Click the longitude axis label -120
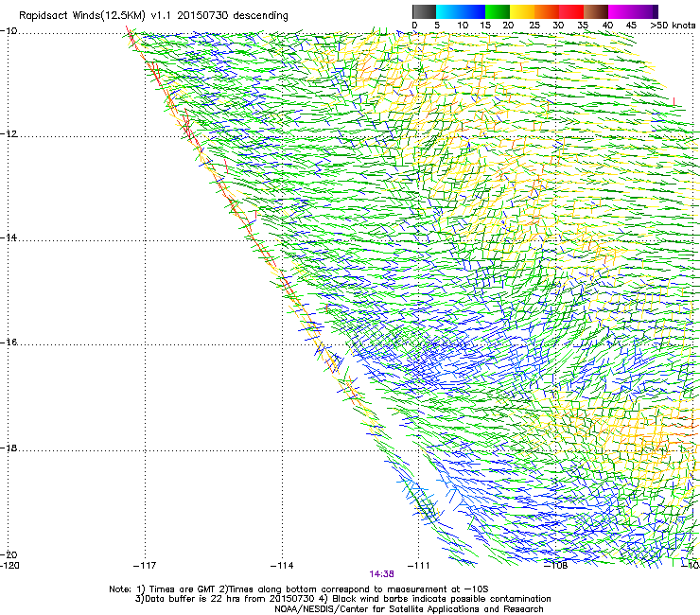 tap(9, 566)
